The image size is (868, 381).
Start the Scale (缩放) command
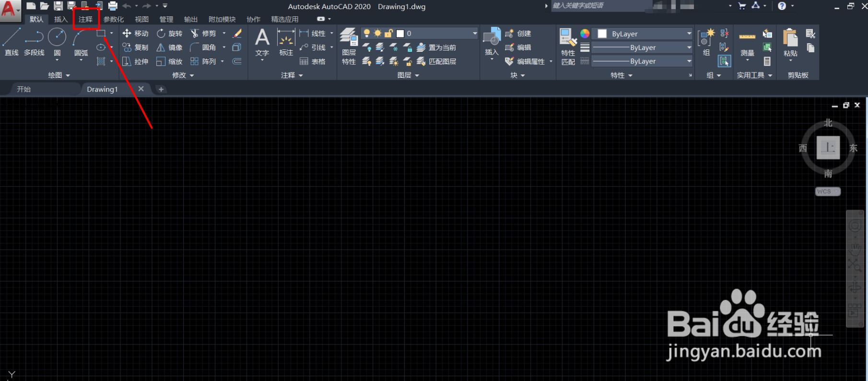pos(170,61)
